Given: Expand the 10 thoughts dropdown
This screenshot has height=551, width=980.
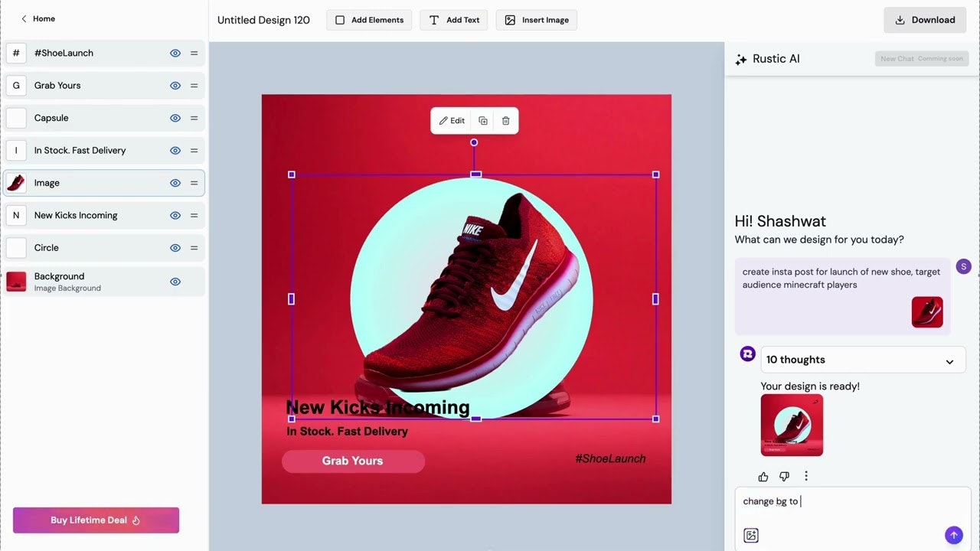Looking at the screenshot, I should pyautogui.click(x=863, y=360).
